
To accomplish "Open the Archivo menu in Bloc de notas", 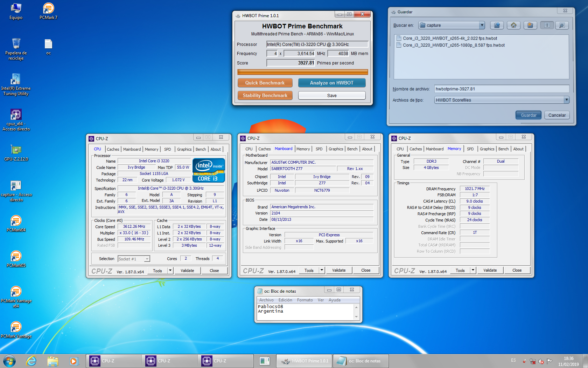I will 266,300.
